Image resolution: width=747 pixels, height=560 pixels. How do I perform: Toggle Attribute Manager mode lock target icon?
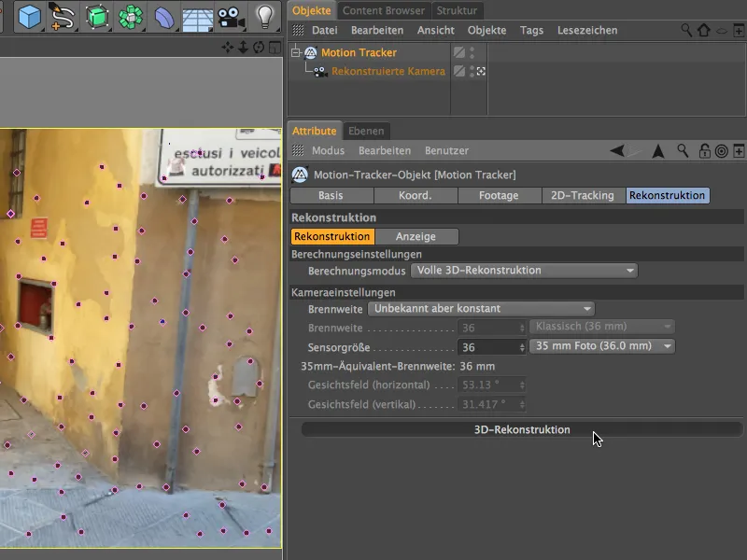coord(722,151)
